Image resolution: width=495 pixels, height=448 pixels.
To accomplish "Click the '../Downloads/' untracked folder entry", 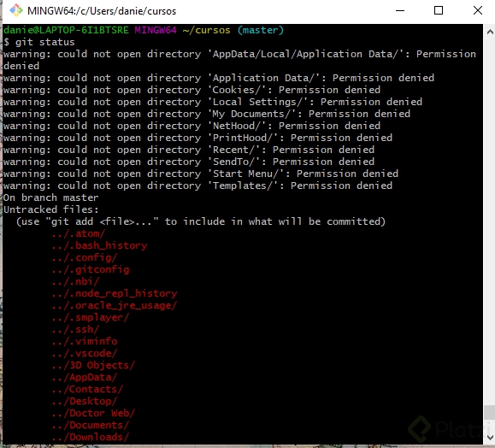I will 91,437.
